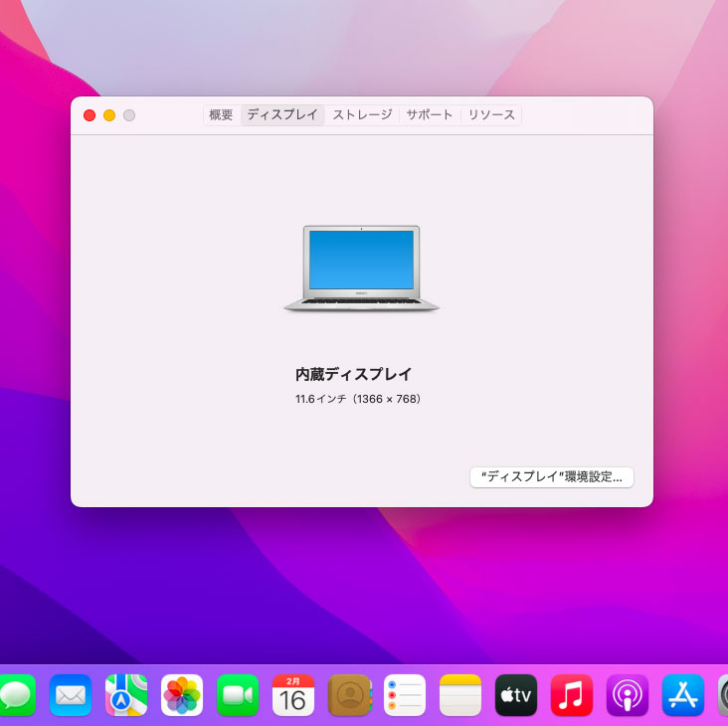Open the Maps app icon
728x726 pixels.
[126, 695]
